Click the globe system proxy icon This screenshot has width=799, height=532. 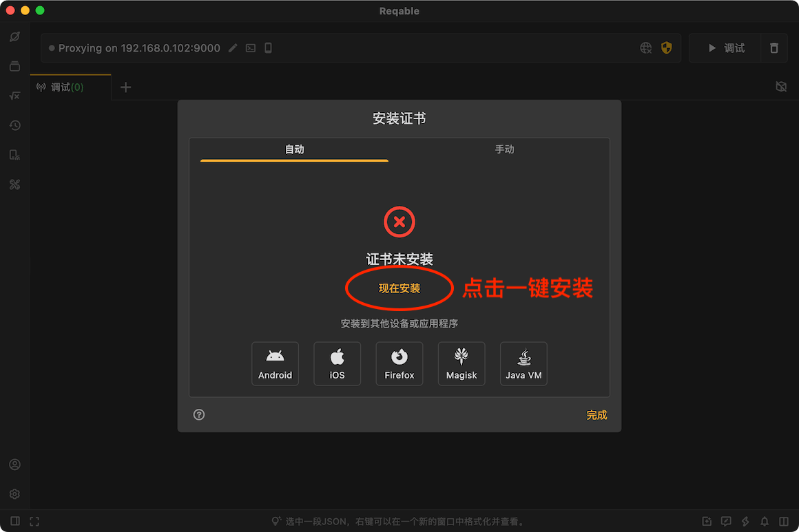pos(645,48)
